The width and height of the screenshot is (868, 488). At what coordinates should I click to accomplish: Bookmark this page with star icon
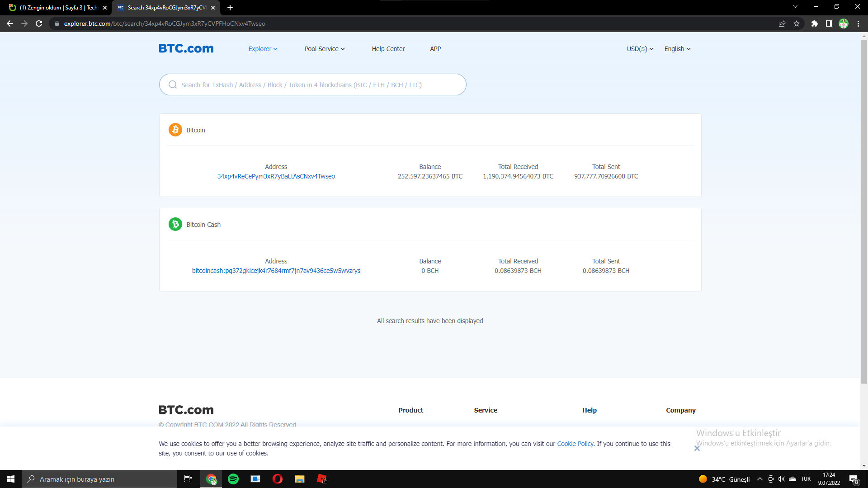pyautogui.click(x=797, y=23)
